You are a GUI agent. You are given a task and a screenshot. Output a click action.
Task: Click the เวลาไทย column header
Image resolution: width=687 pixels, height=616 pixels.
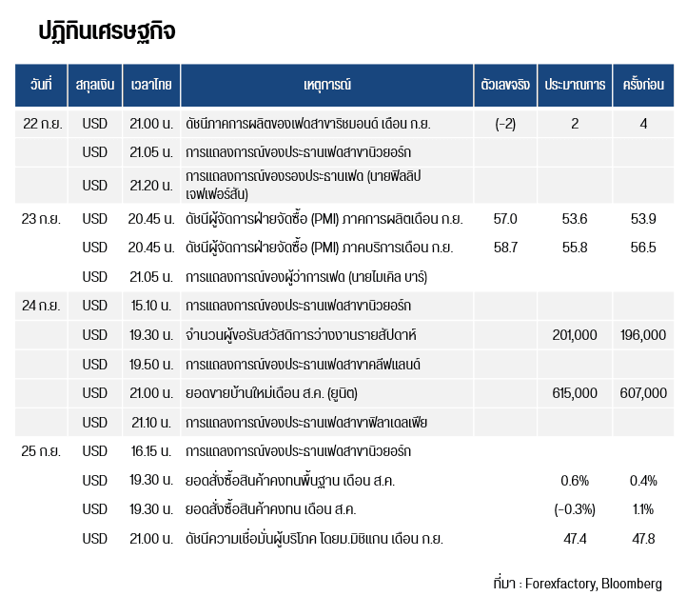pos(151,85)
